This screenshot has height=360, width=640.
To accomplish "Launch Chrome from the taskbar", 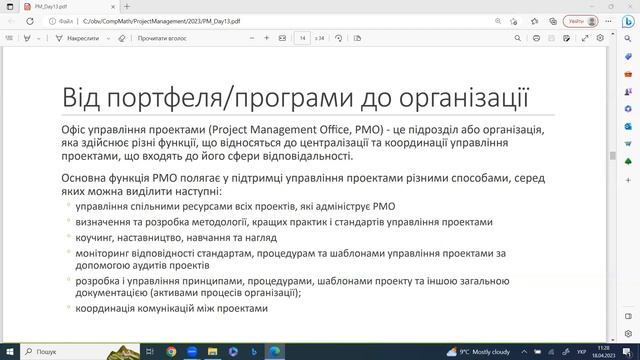I will (x=171, y=351).
